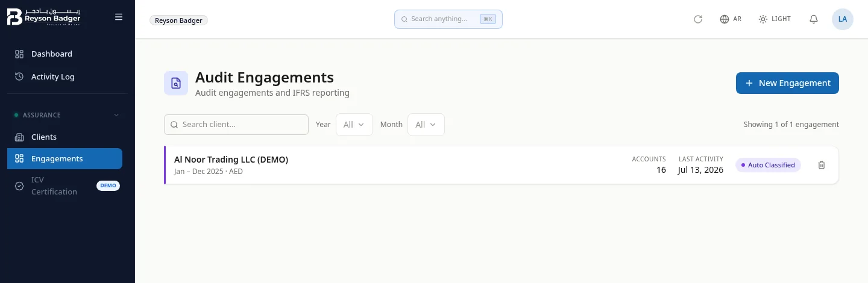Select Engagements in sidebar

pos(64,159)
